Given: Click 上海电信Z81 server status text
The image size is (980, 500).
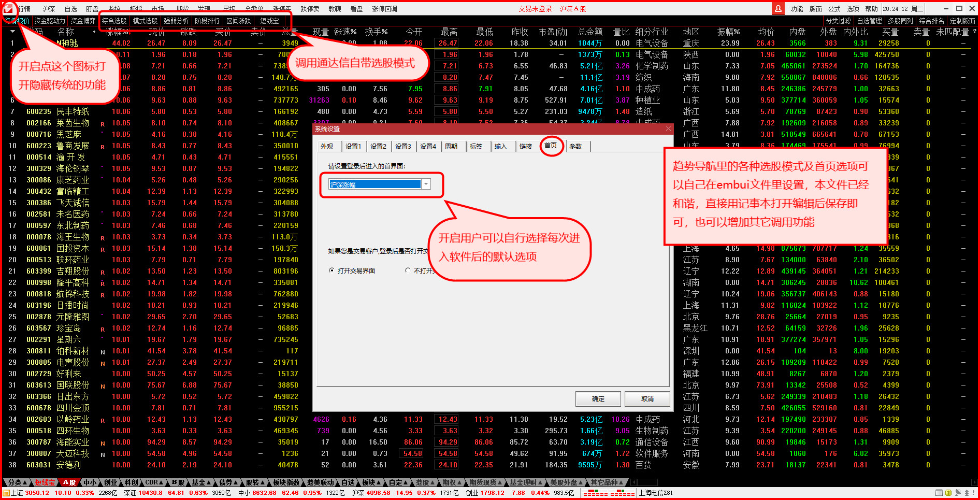Looking at the screenshot, I should (x=656, y=493).
